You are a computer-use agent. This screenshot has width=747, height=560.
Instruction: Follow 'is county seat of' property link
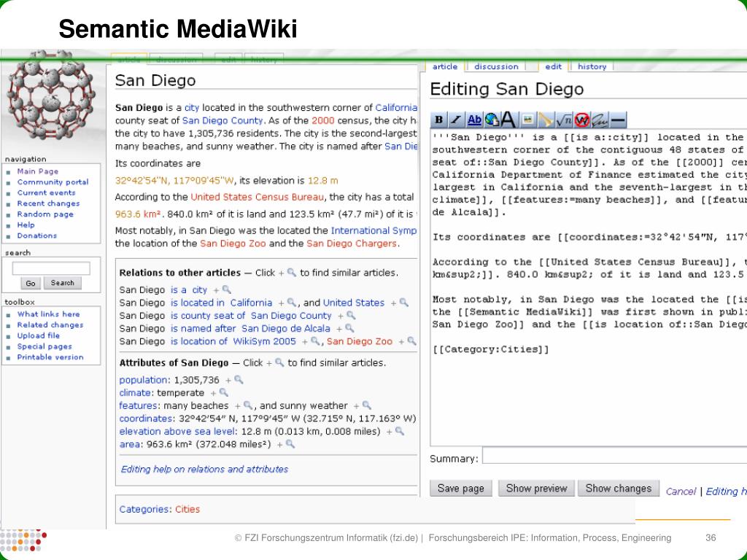[208, 315]
